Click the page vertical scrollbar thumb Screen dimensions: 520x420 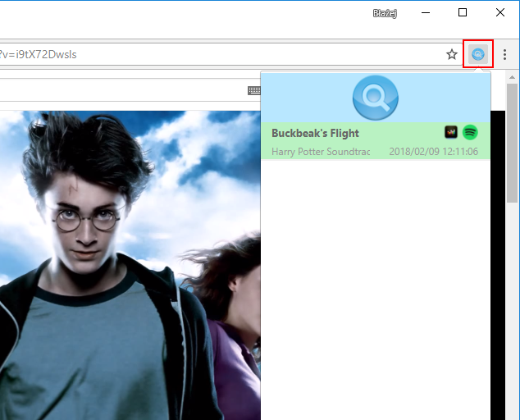512,143
